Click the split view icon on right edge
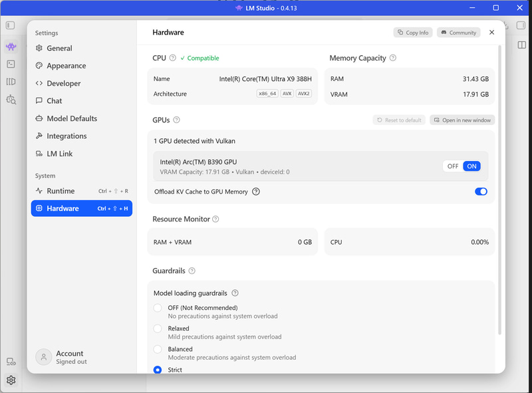The width and height of the screenshot is (532, 393). pyautogui.click(x=522, y=45)
